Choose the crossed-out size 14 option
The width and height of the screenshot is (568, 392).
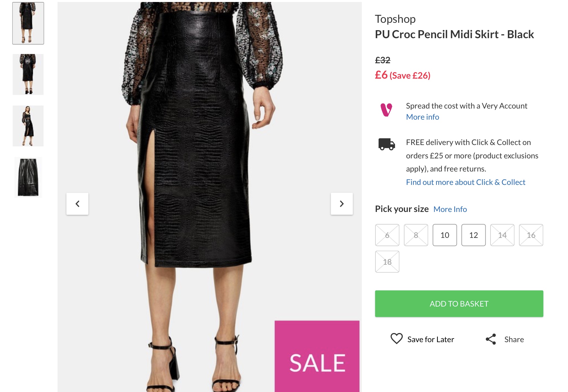click(502, 235)
